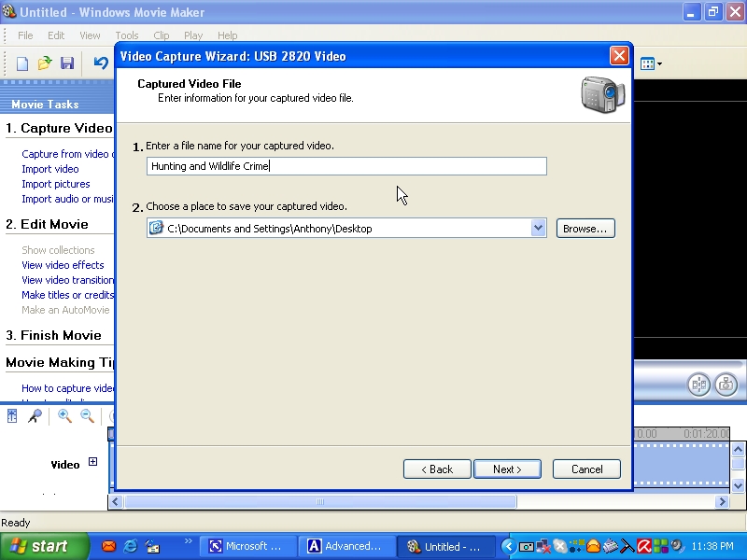The image size is (747, 560).
Task: Expand the Video track in timeline
Action: 92,462
